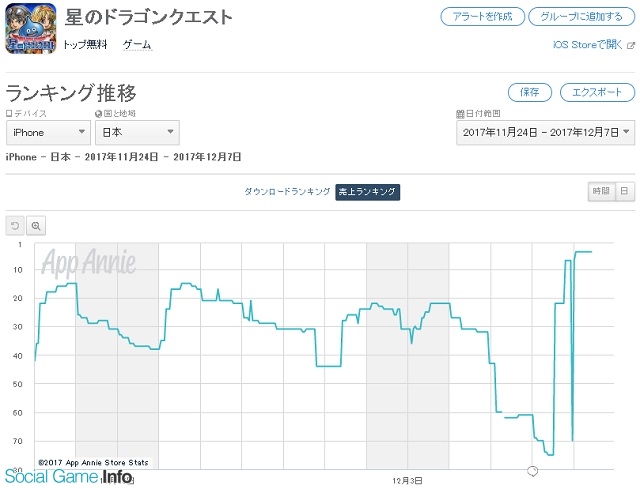Click the device icon by the デバイス label

coord(9,114)
